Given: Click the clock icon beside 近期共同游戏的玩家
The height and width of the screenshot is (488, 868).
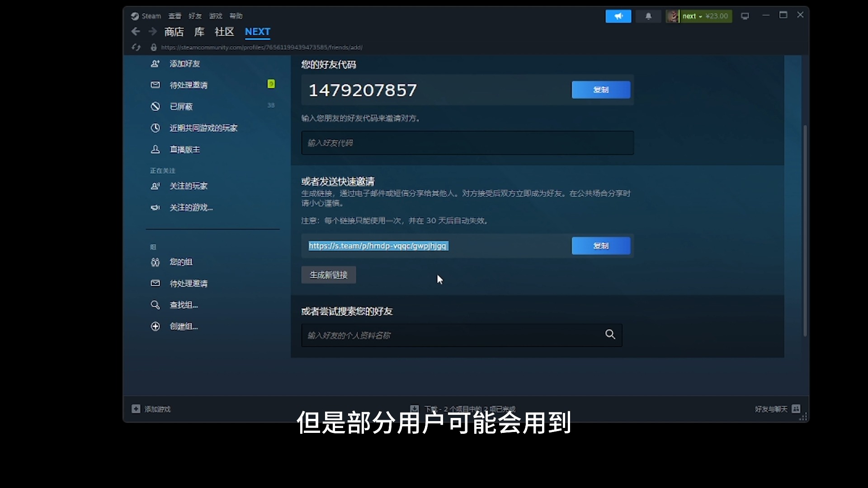Looking at the screenshot, I should (155, 128).
